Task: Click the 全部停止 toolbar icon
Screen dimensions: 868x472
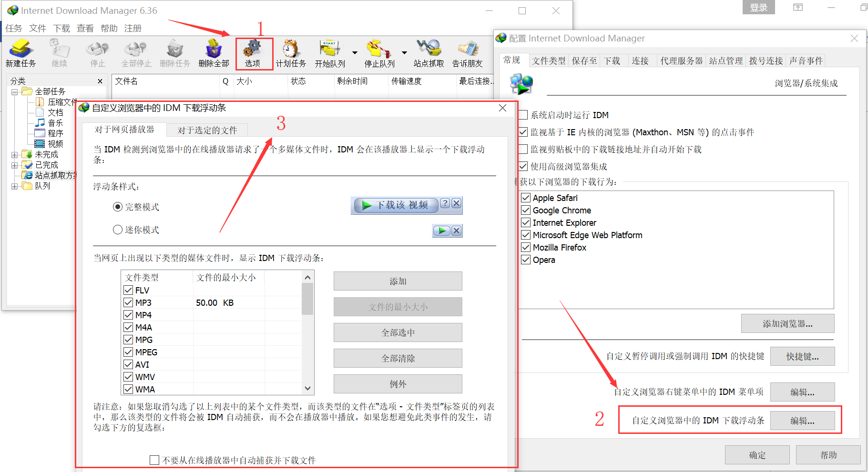Action: (x=136, y=53)
